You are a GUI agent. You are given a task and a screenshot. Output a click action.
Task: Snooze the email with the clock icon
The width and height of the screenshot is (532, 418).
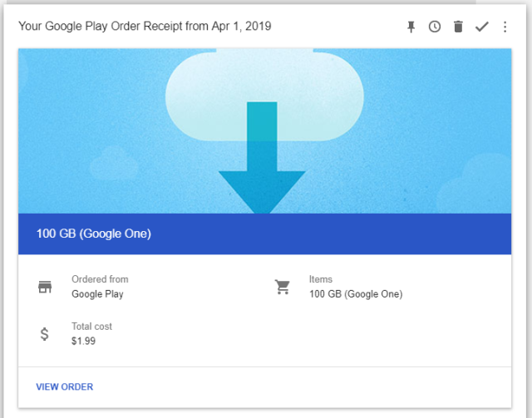point(435,27)
